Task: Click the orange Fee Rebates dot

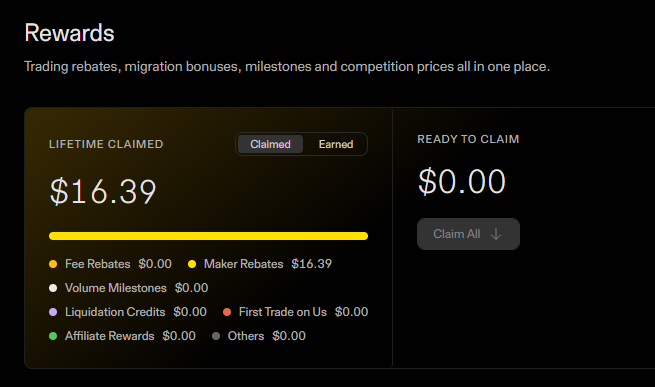Action: pos(53,264)
